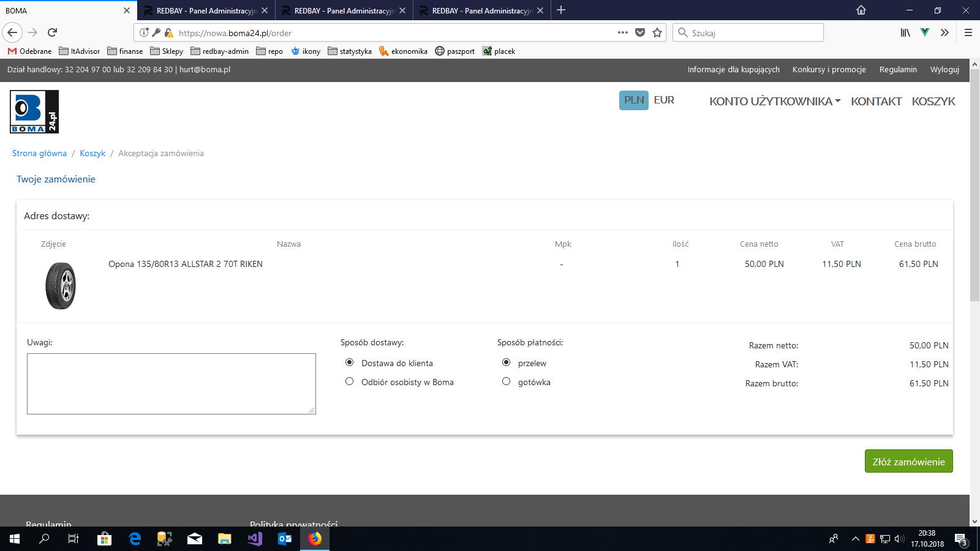The width and height of the screenshot is (980, 551).
Task: Expand the KONTO UŻYTKOWNIKA dropdown
Action: [775, 102]
